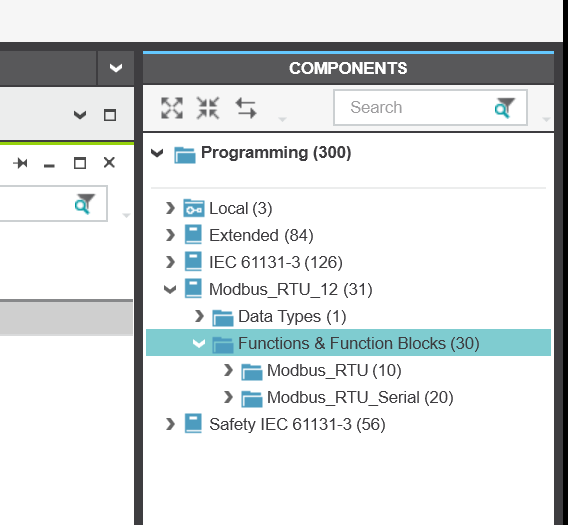Select the Modbus_RTU_12 (31) label
This screenshot has width=568, height=525.
pyautogui.click(x=291, y=289)
